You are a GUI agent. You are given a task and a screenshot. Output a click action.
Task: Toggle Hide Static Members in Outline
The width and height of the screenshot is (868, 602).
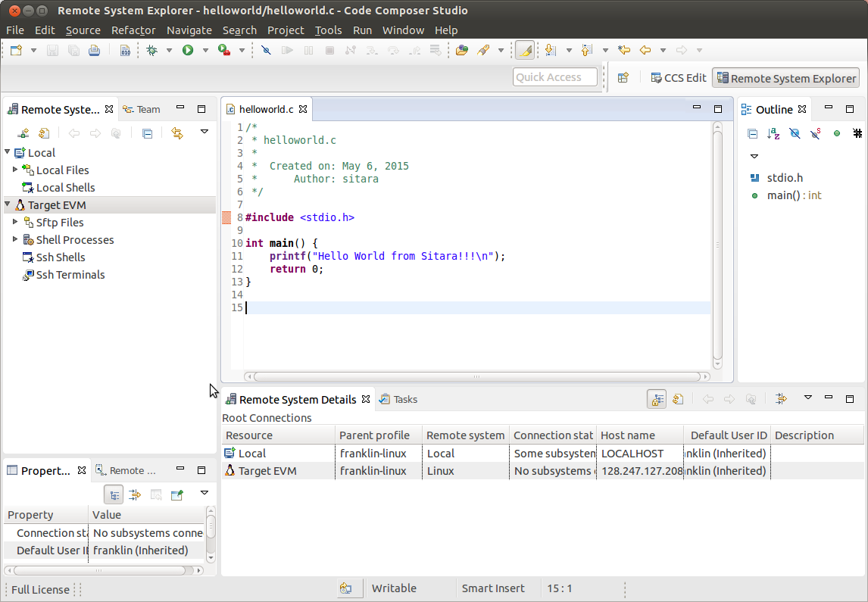click(816, 133)
